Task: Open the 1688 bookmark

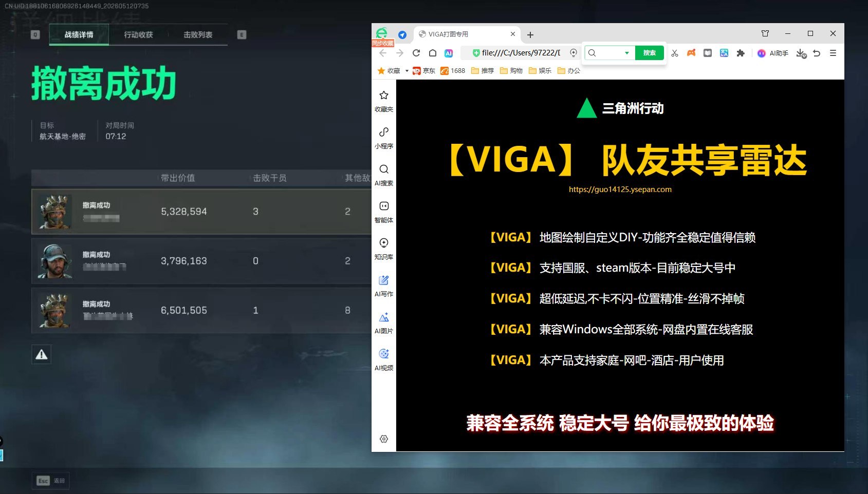Action: click(x=453, y=71)
